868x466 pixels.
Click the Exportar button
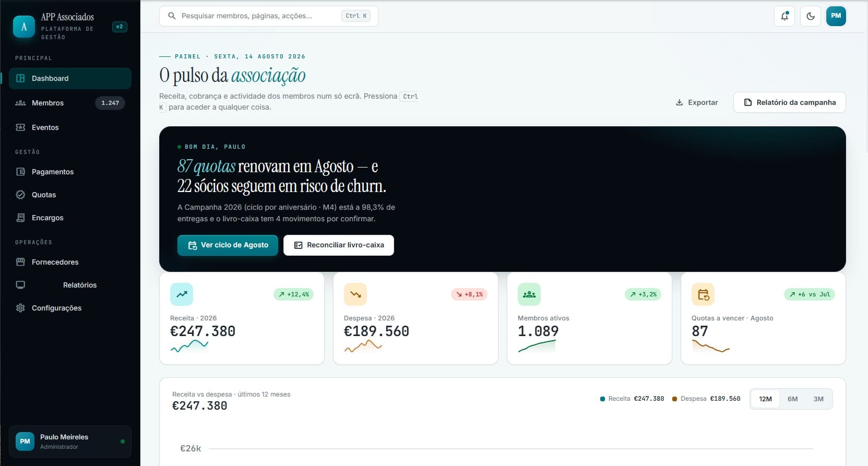point(697,103)
